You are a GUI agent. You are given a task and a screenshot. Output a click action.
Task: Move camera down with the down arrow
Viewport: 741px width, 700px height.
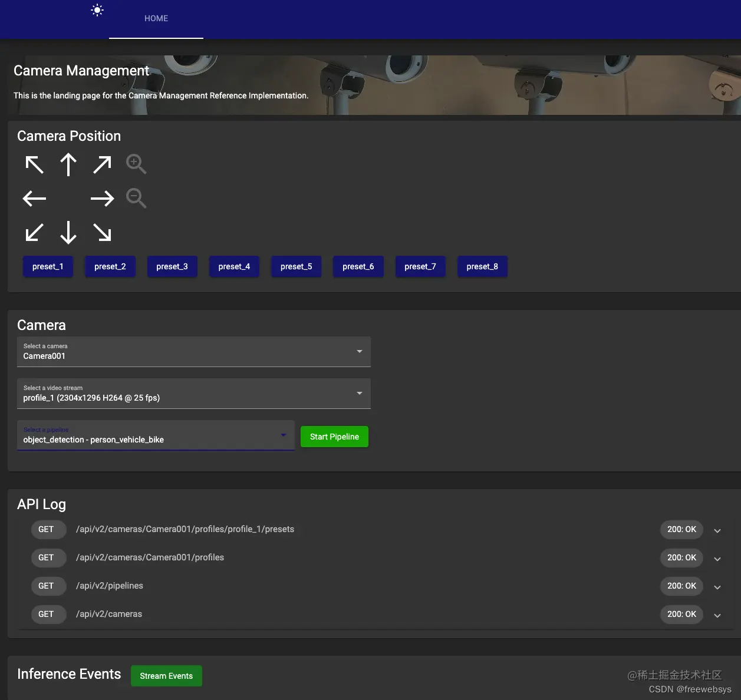[x=68, y=232]
